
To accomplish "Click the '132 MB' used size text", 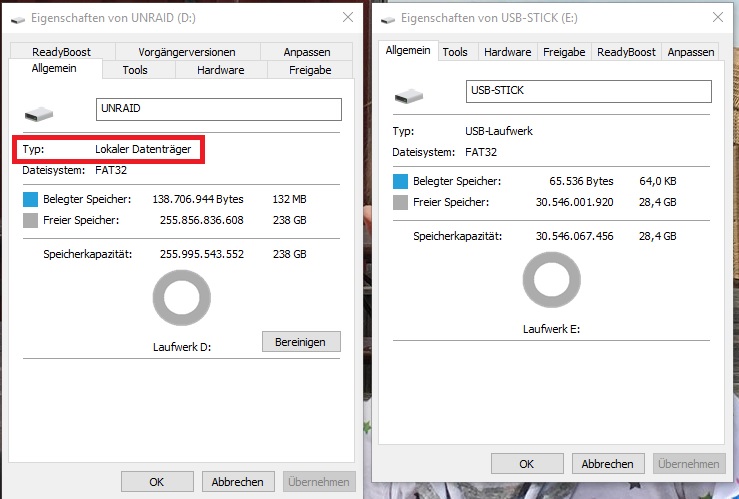I will (289, 199).
